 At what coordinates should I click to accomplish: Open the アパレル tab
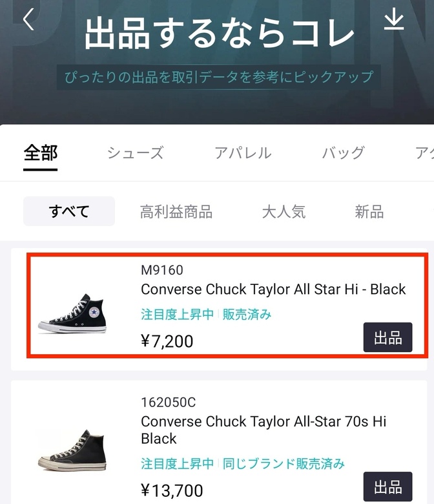tap(243, 152)
